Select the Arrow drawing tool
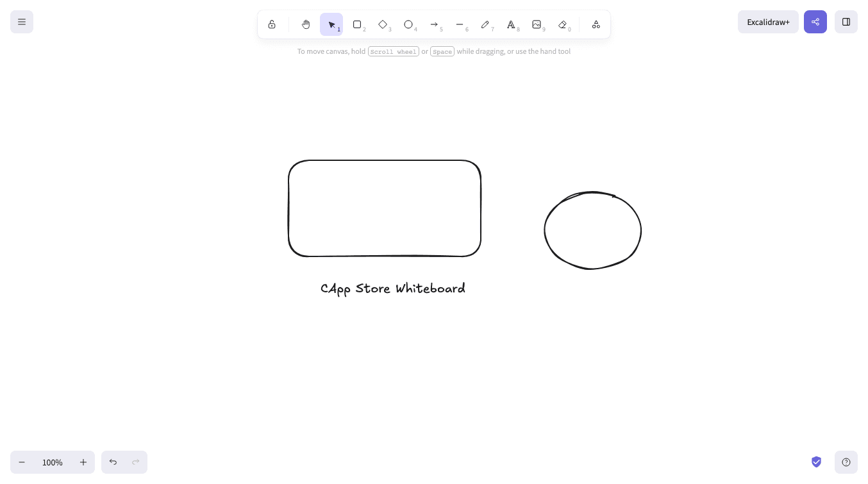The height and width of the screenshot is (484, 868). 434,24
